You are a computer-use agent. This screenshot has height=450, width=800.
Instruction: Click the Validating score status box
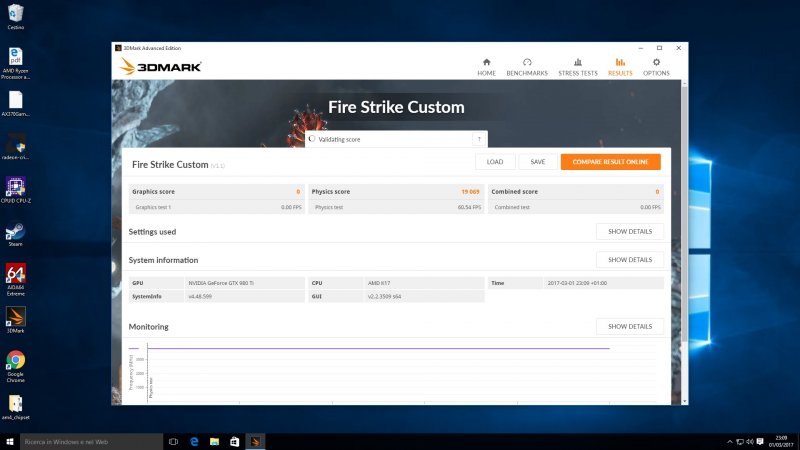coord(396,139)
